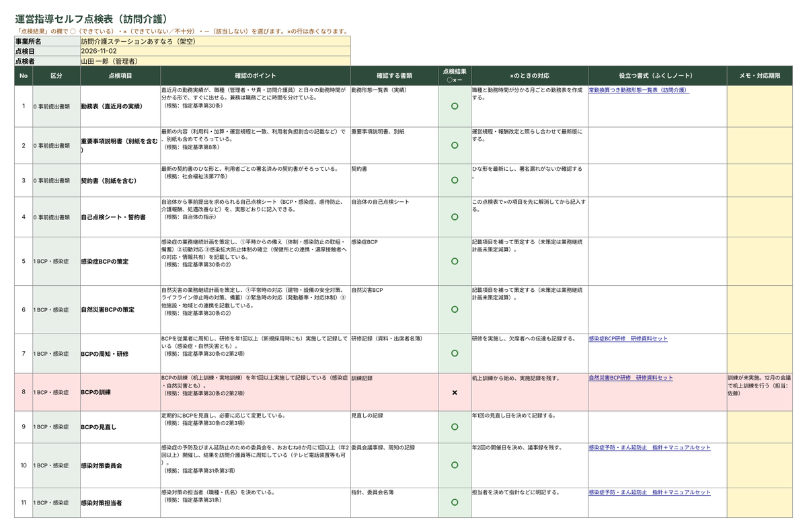Select the item cell 感染対策委員会
This screenshot has width=807, height=532.
pos(120,465)
